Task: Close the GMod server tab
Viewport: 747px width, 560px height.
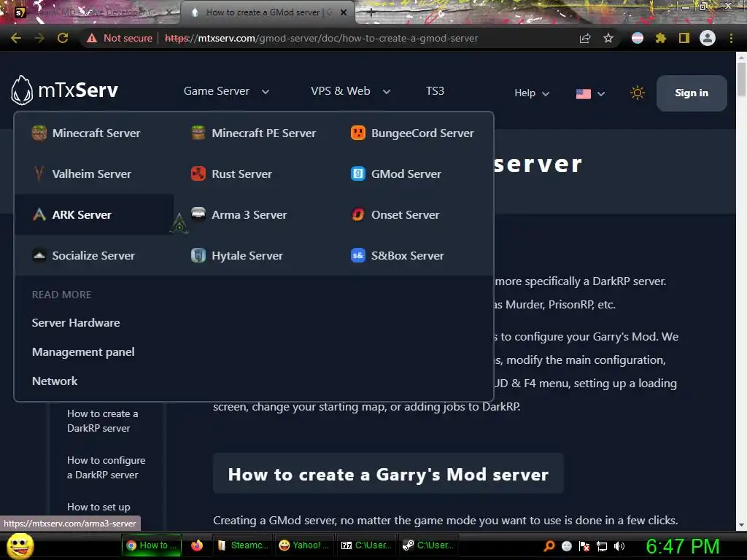Action: click(x=344, y=12)
